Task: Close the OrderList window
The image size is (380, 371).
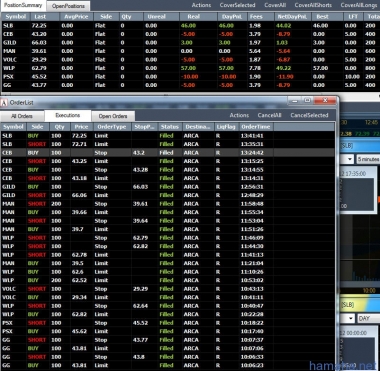Action: point(325,100)
